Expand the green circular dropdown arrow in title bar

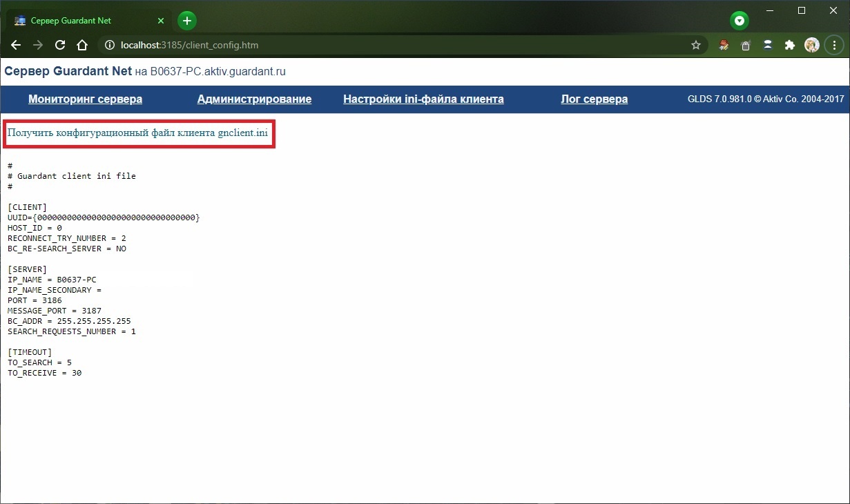tap(740, 21)
